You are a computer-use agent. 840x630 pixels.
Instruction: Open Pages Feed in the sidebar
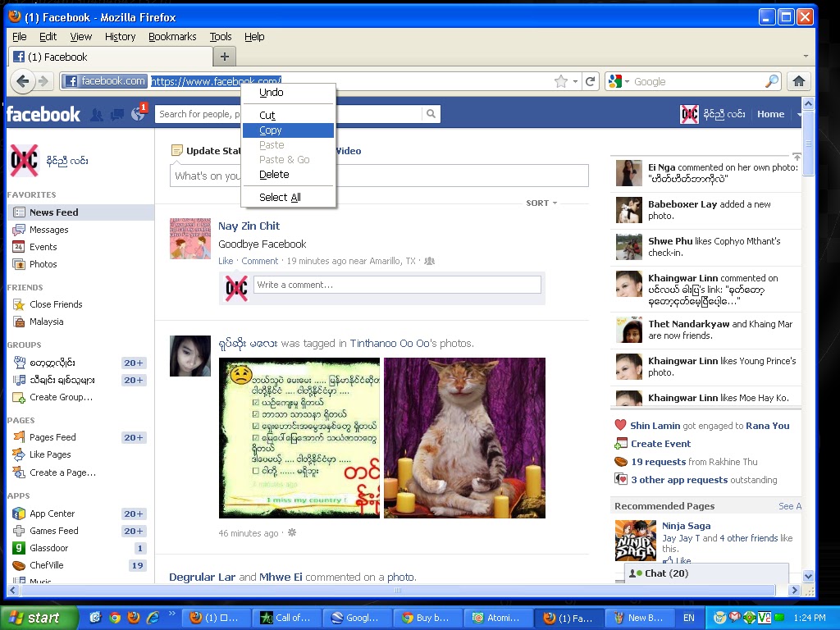(52, 437)
